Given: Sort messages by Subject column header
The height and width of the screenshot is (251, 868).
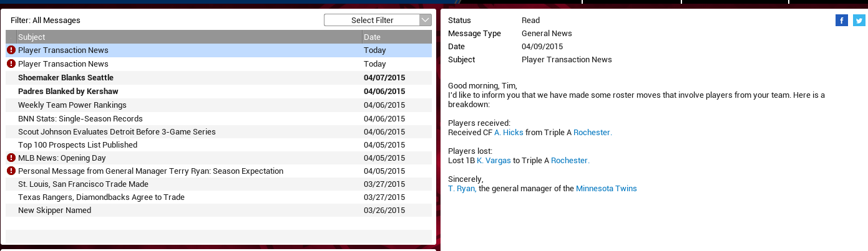Looking at the screenshot, I should click(188, 37).
